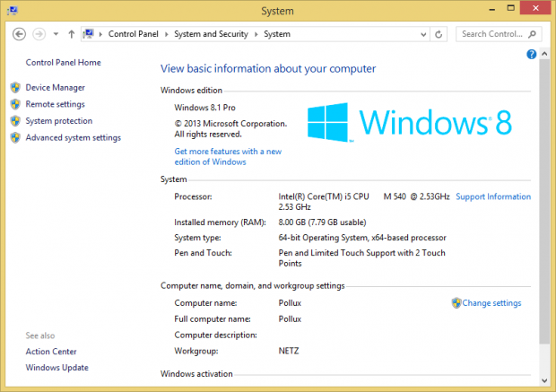Click Change settings link
The image size is (556, 392).
(491, 303)
